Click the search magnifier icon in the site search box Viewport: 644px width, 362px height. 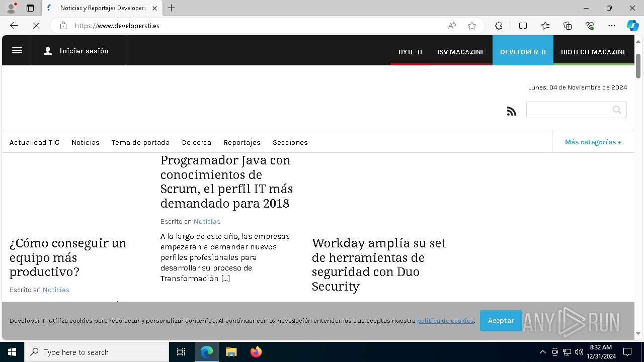tap(617, 110)
